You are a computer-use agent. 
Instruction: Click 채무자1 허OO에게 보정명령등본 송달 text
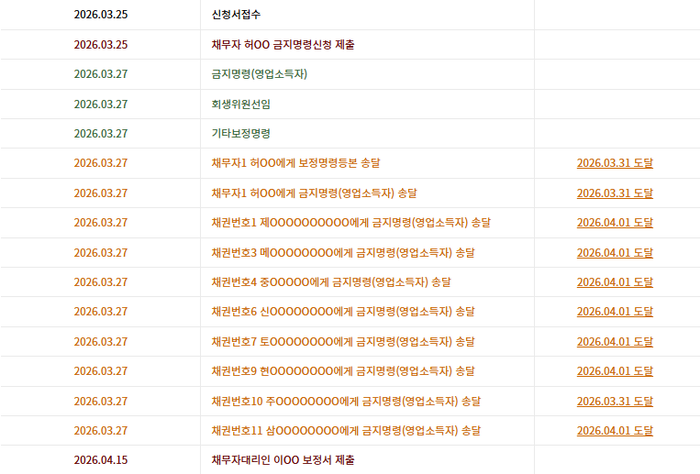pos(296,163)
